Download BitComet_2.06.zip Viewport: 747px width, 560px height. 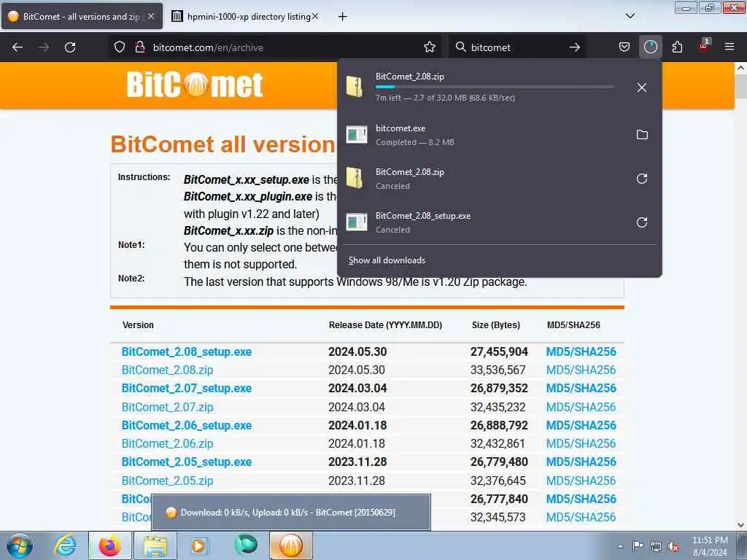pyautogui.click(x=167, y=443)
